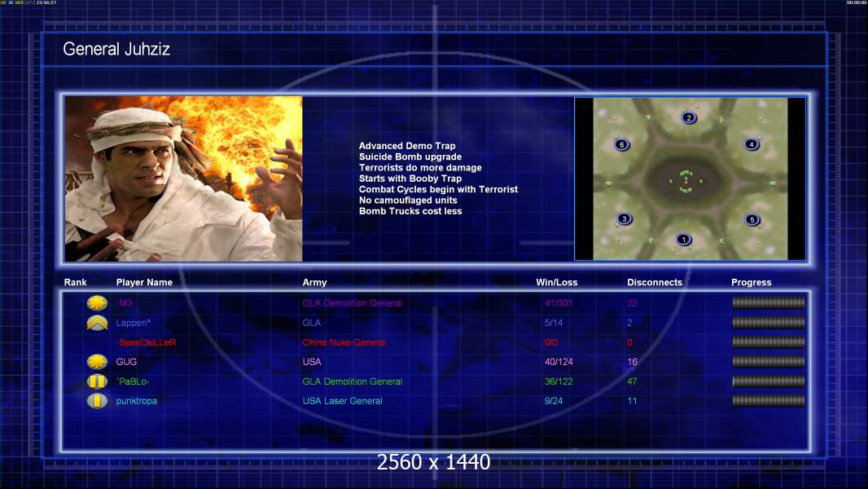Click the progress bar in the -M3- row

769,302
